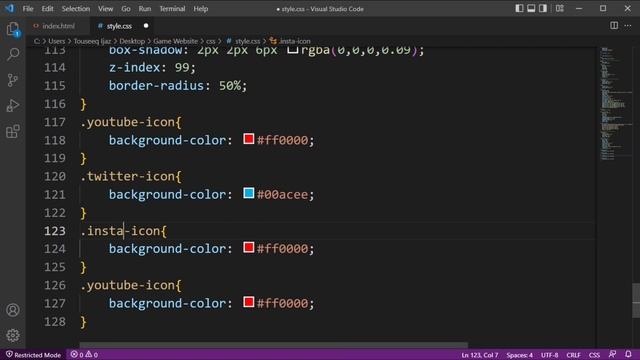Expand the Touseeq Ijaz breadcrumb segment

pyautogui.click(x=92, y=41)
